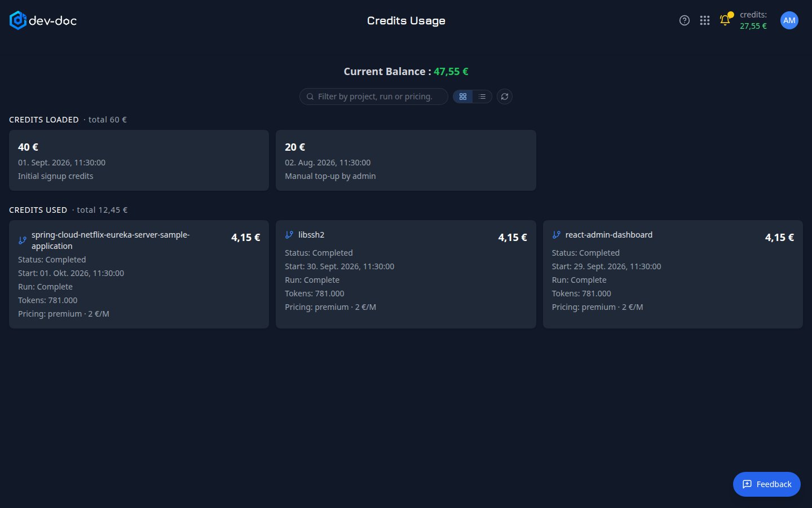This screenshot has height=508, width=812.
Task: Click the 4,15 € cost on react-admin-dashboard card
Action: 779,238
